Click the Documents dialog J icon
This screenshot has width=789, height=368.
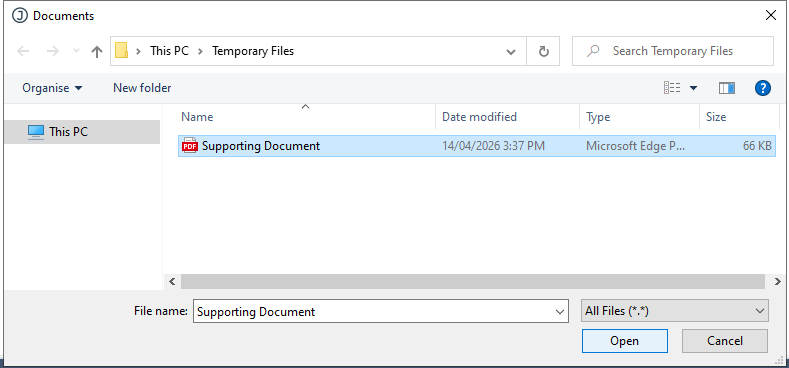click(20, 16)
